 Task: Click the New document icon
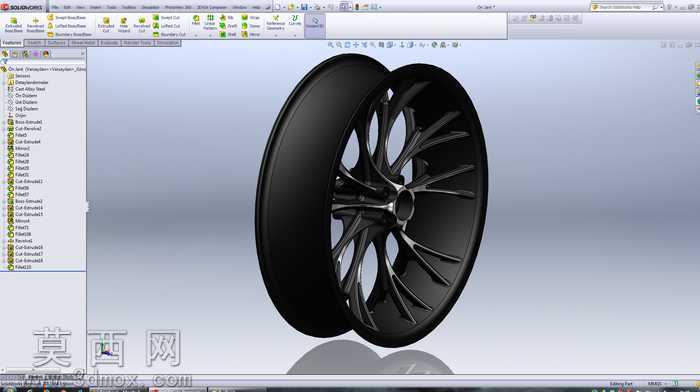278,7
